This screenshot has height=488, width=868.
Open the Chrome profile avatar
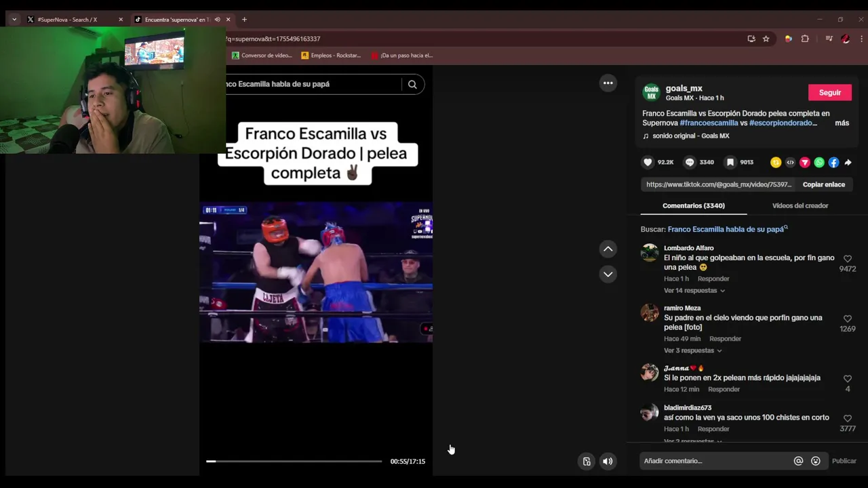[x=846, y=39]
